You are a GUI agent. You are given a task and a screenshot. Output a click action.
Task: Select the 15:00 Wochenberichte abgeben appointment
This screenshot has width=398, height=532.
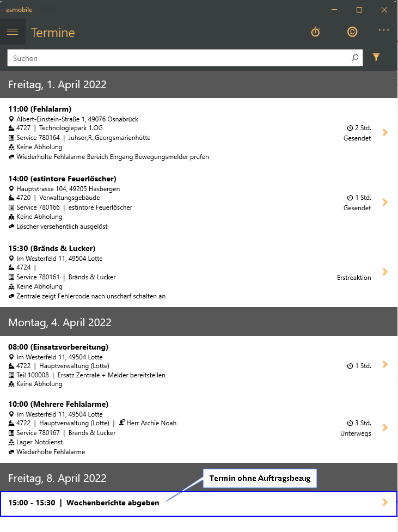click(199, 504)
